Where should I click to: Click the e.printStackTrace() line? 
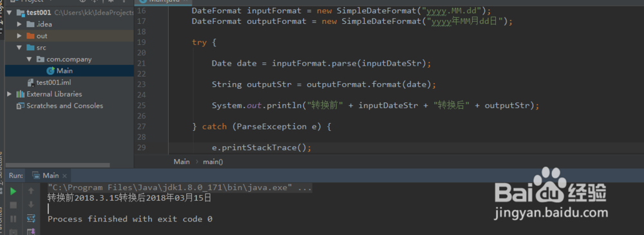click(x=261, y=147)
